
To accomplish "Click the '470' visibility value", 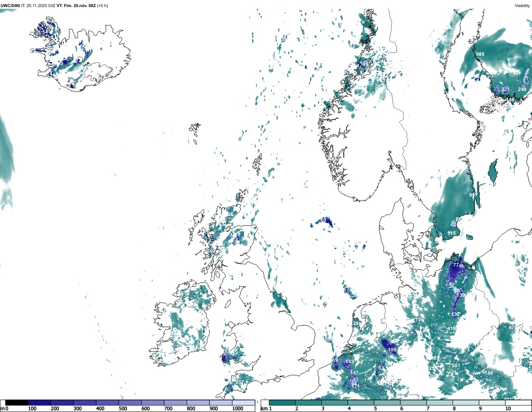I will tap(513, 328).
